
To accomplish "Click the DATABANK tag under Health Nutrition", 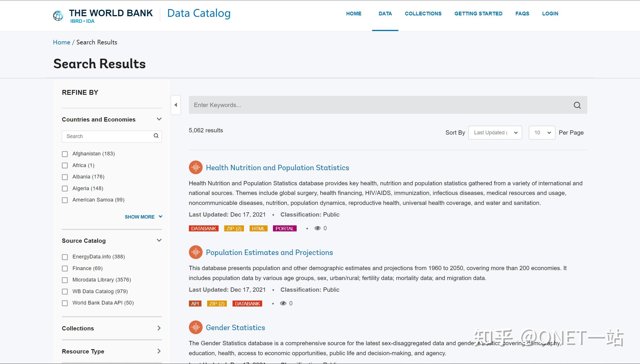I will coord(203,229).
